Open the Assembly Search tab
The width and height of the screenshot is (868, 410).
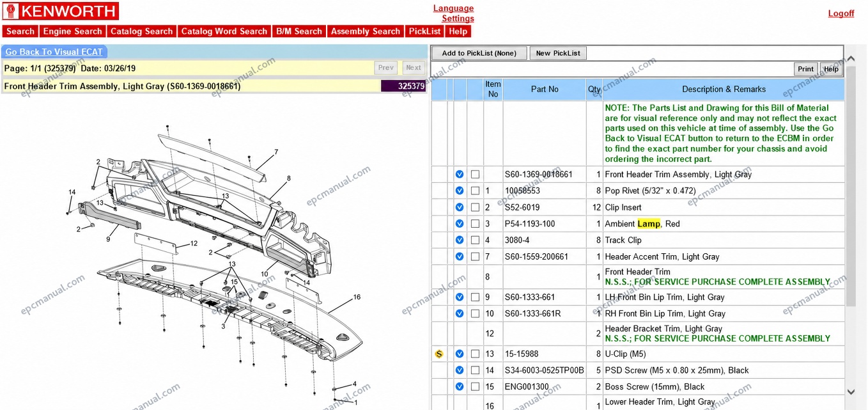(x=366, y=31)
